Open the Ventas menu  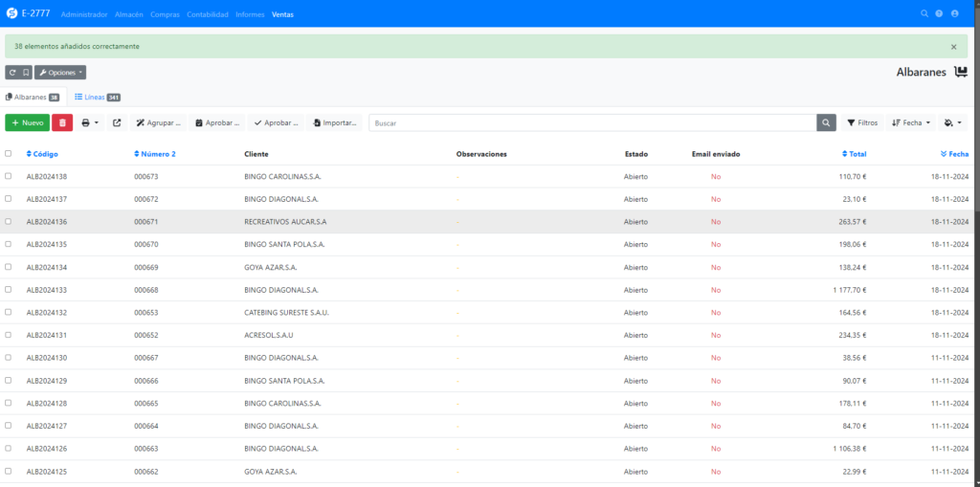[x=282, y=14]
